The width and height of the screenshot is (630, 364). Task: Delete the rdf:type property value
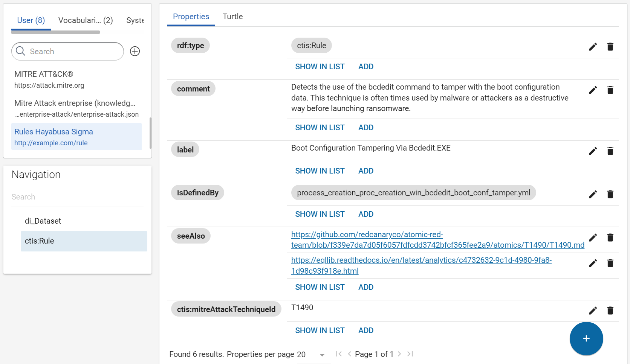click(x=610, y=47)
